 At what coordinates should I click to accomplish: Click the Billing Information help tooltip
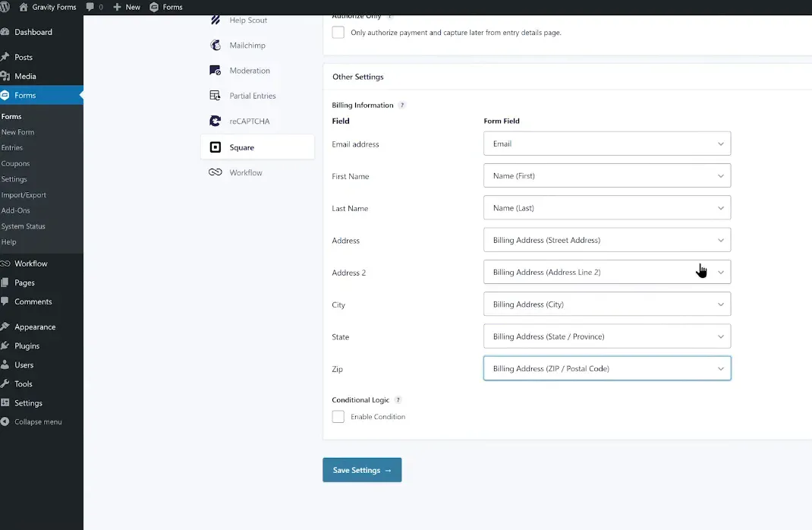click(x=402, y=106)
